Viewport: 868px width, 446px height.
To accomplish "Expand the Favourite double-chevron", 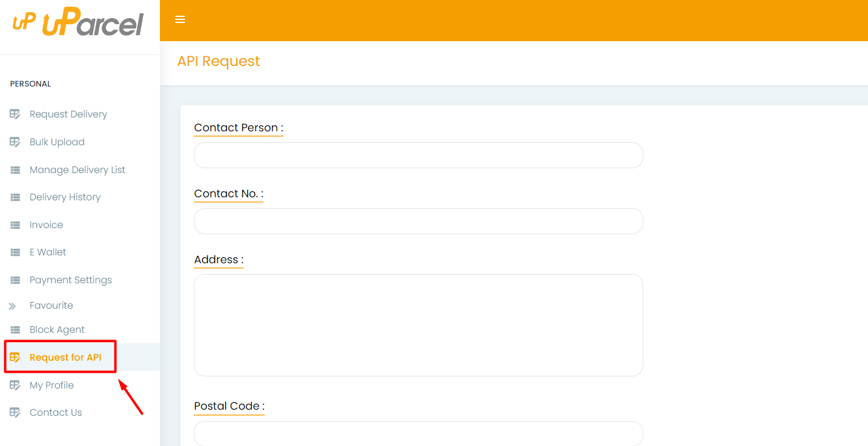I will pos(12,306).
